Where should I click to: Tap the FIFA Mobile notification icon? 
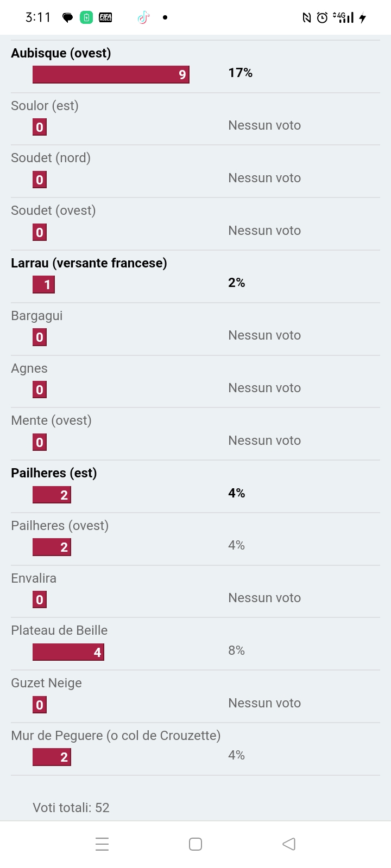(x=105, y=18)
